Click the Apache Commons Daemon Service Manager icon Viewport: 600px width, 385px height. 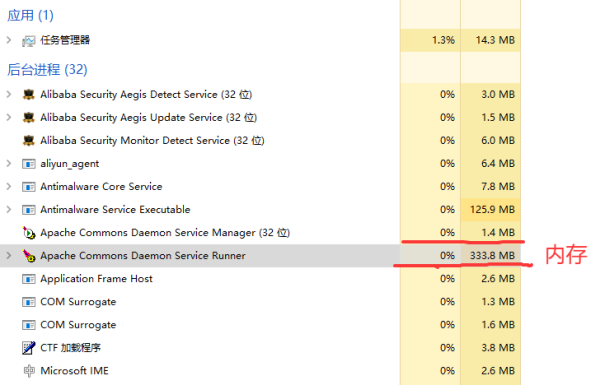coord(29,232)
